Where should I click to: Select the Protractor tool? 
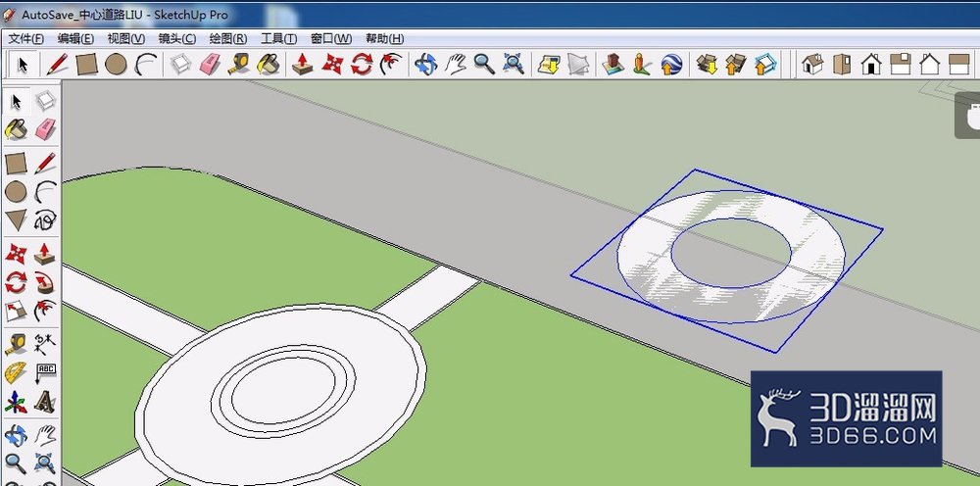pyautogui.click(x=16, y=373)
